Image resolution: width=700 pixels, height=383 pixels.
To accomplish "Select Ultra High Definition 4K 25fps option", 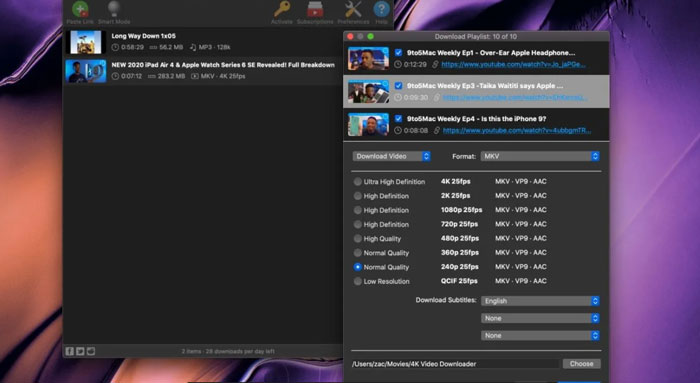I will (x=358, y=182).
